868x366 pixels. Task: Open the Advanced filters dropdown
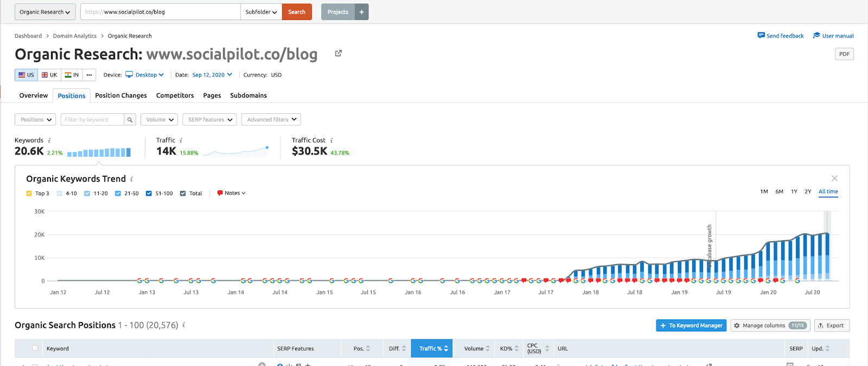[x=271, y=120]
